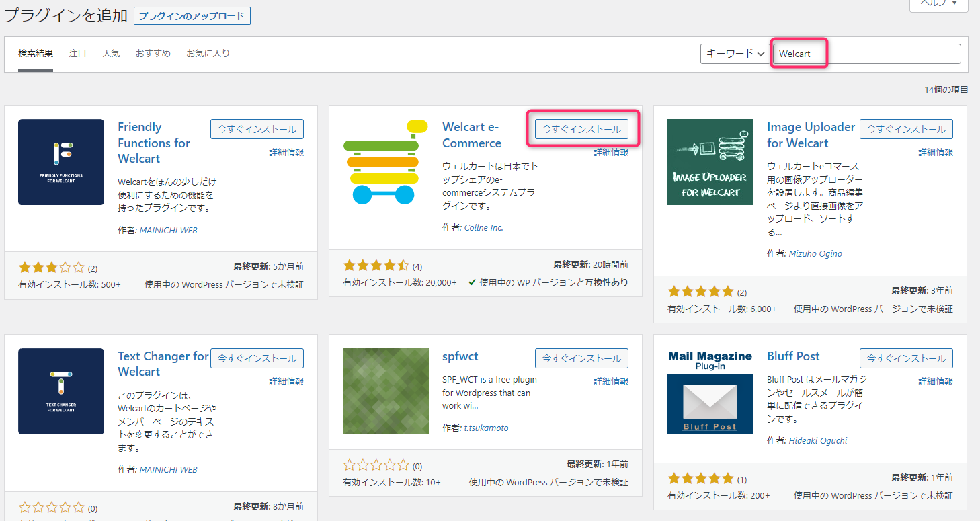Click the spfwct green pattern thumbnail
This screenshot has width=980, height=521.
(x=385, y=391)
